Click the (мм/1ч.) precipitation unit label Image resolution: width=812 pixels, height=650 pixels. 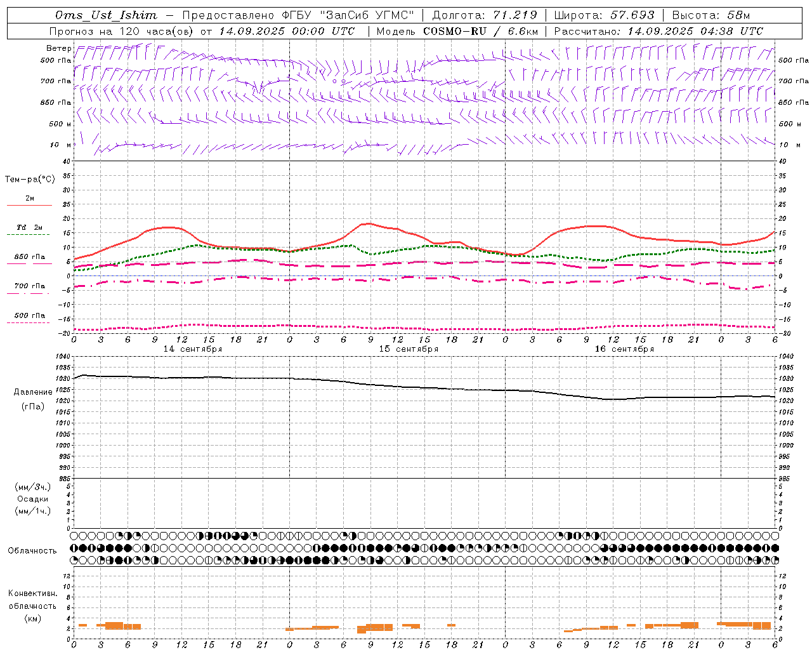33,511
